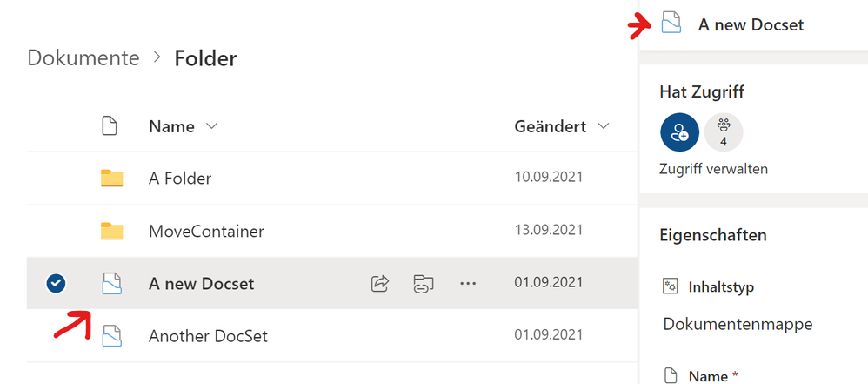Open the 4 members group access icon
The image size is (868, 384).
(x=724, y=132)
